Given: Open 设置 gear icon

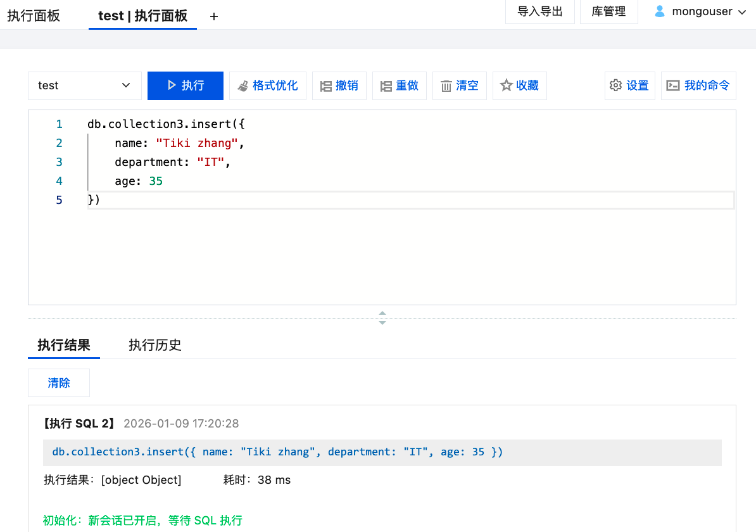Looking at the screenshot, I should click(615, 85).
